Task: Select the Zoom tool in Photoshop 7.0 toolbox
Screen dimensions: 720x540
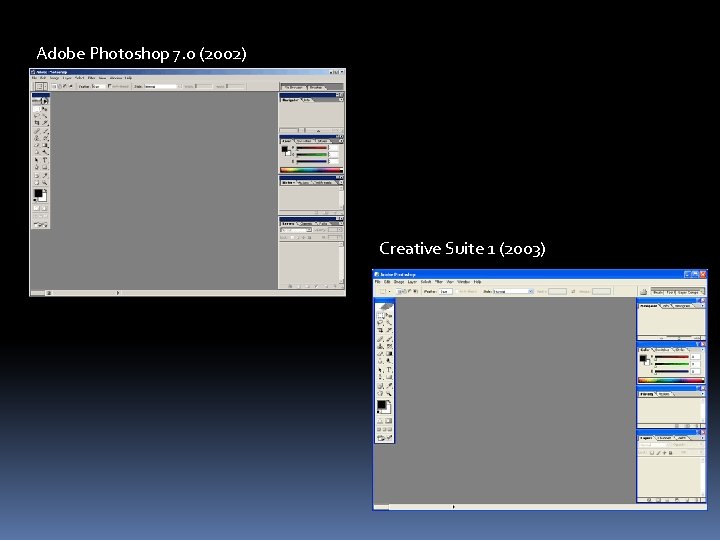Action: [45, 183]
